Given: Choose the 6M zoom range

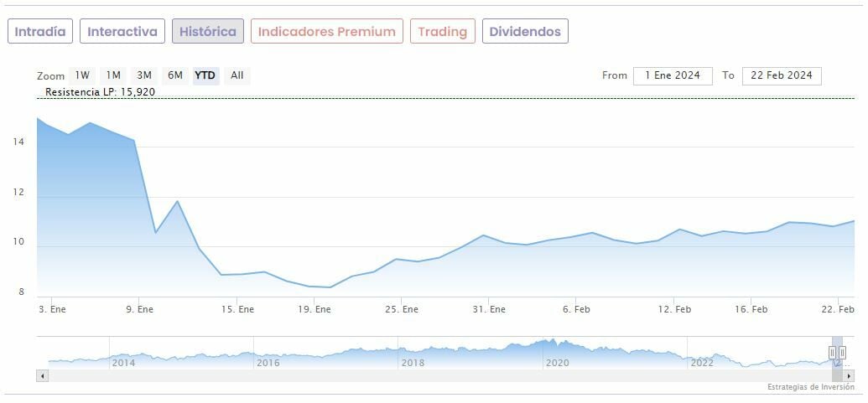Looking at the screenshot, I should click(175, 75).
